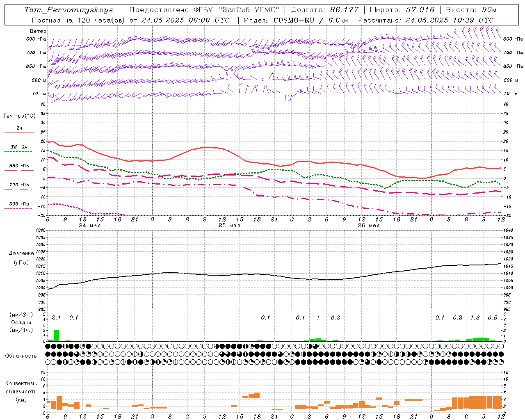Select the 'Широта: 57.016' latitude value
Viewport: 525px width, 420px height.
402,10
